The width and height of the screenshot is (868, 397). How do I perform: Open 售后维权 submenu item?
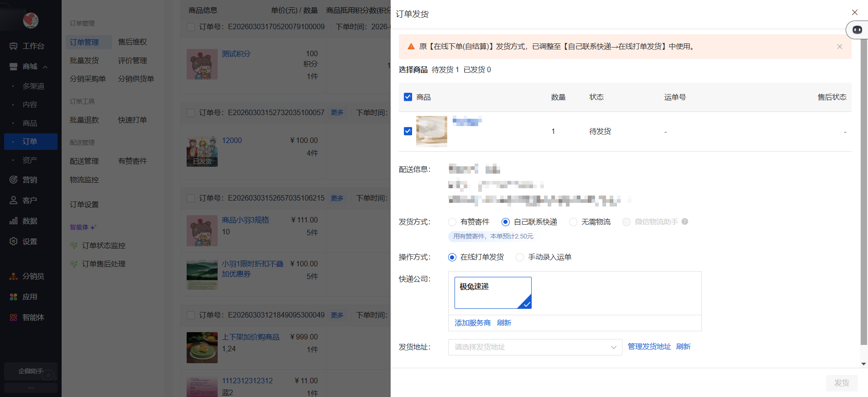pos(132,42)
